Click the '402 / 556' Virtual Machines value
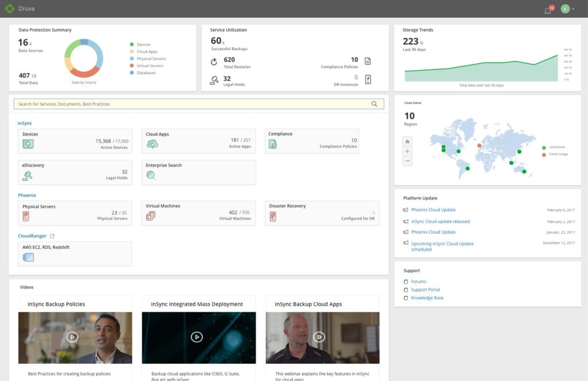The width and height of the screenshot is (588, 381). click(239, 213)
